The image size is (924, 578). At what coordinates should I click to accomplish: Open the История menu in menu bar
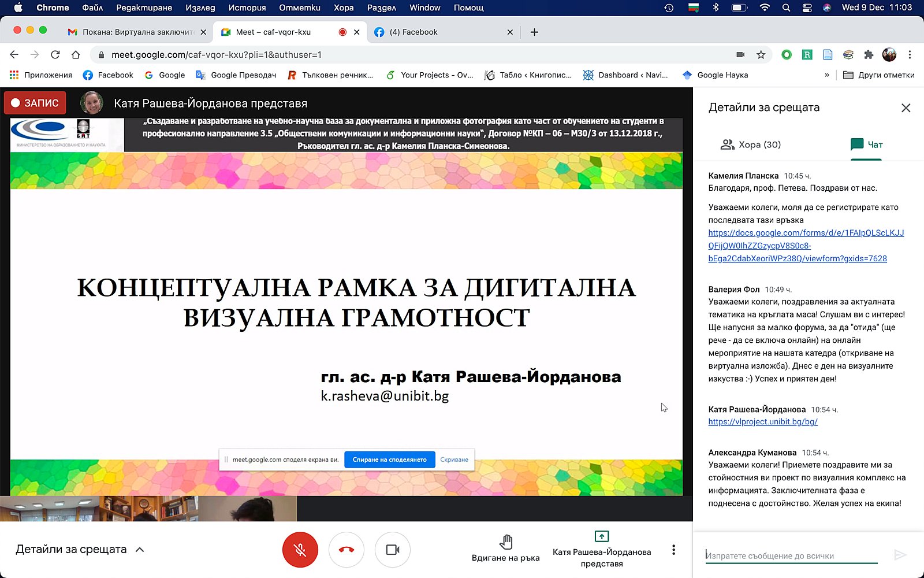click(x=247, y=8)
